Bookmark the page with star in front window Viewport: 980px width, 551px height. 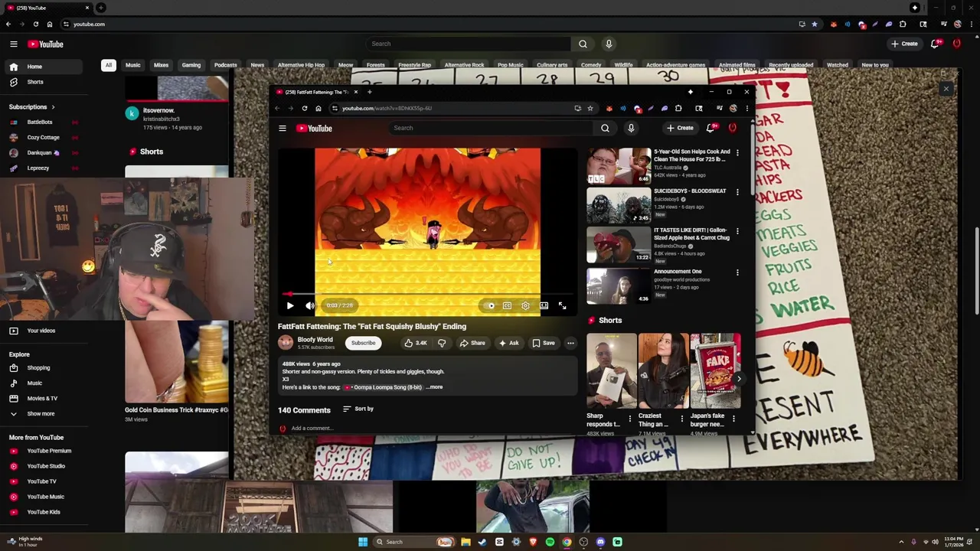pos(590,109)
